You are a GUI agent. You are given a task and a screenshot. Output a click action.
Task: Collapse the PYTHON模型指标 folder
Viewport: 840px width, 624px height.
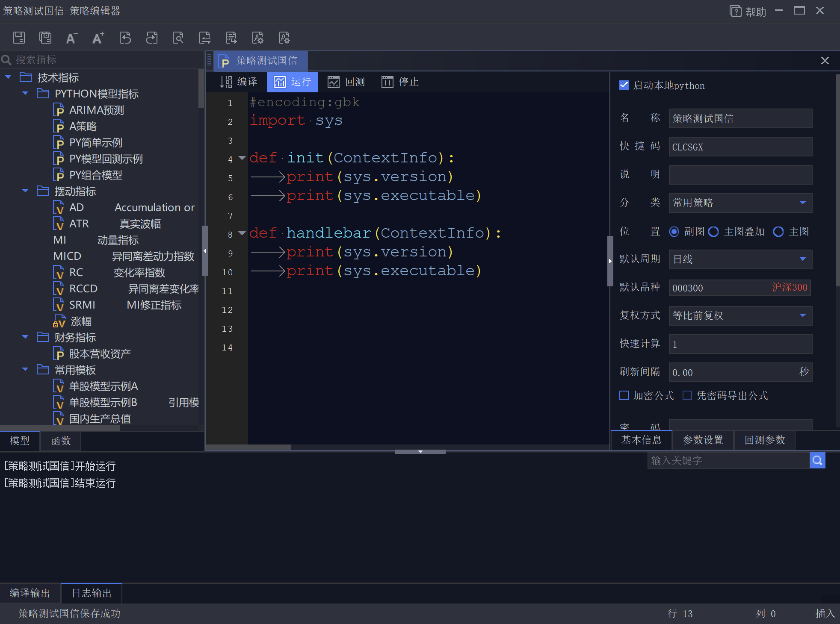click(25, 93)
